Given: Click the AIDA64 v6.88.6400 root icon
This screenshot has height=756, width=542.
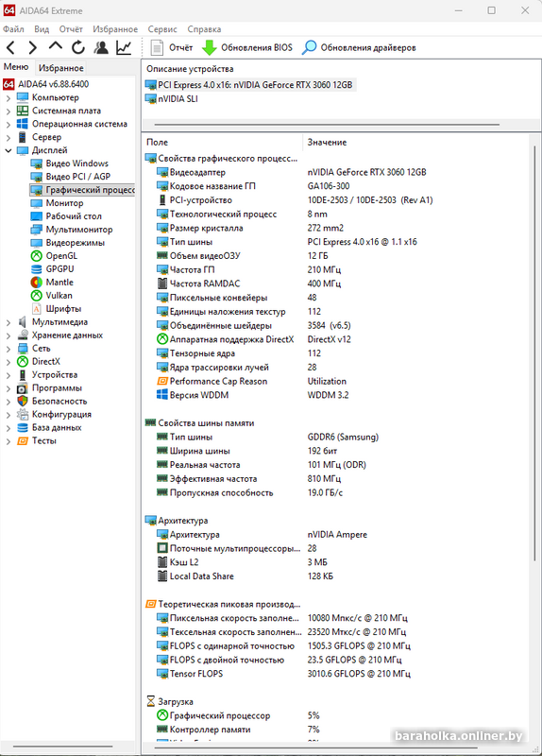Looking at the screenshot, I should [x=8, y=84].
